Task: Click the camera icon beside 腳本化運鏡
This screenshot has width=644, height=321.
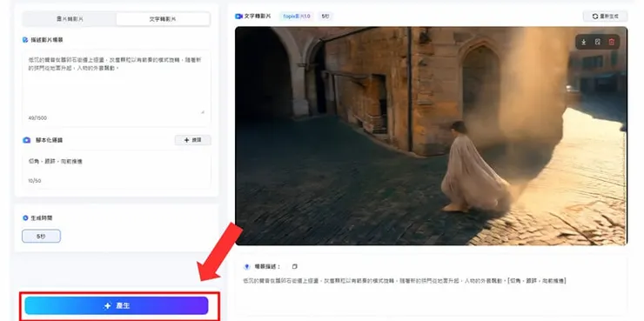Action: [x=27, y=140]
